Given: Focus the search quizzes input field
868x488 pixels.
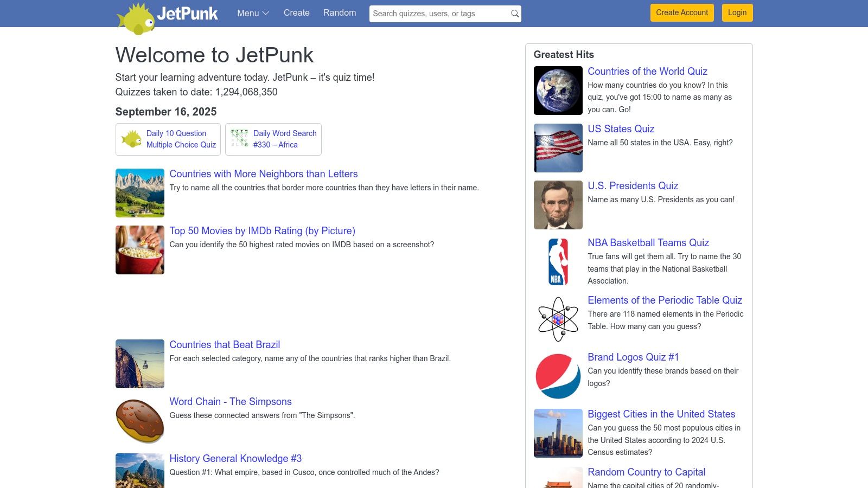Looking at the screenshot, I should (439, 14).
